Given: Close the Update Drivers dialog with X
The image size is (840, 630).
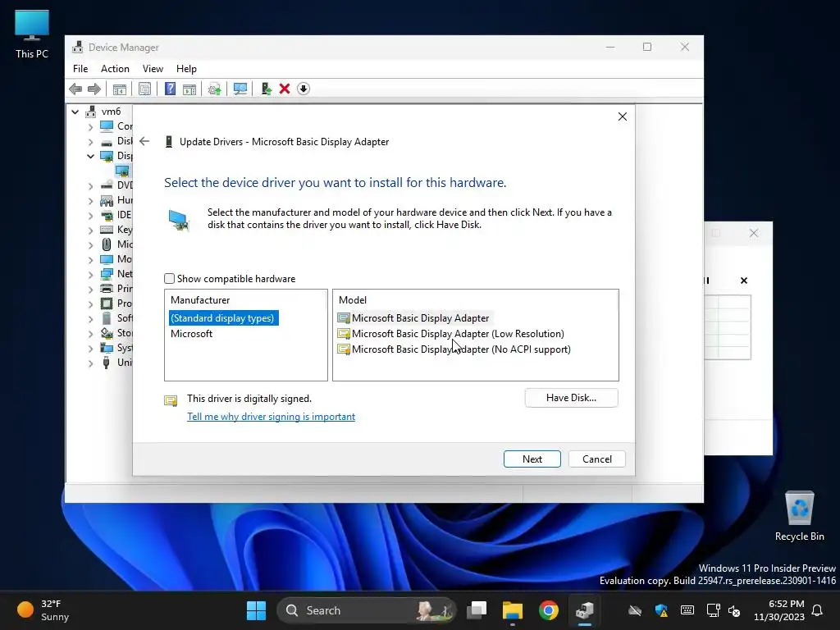Looking at the screenshot, I should click(x=622, y=116).
